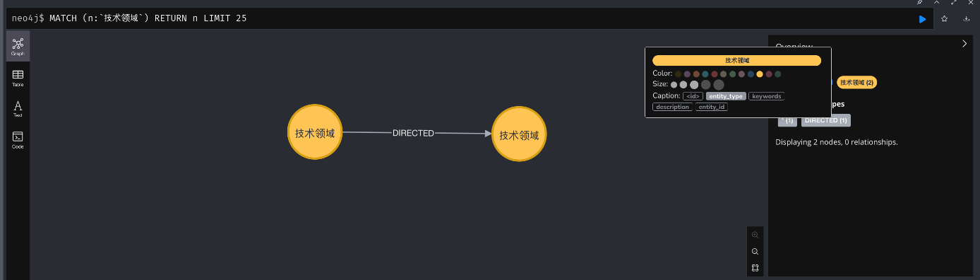980x280 pixels.
Task: Zoom in on the graph
Action: pos(755,235)
